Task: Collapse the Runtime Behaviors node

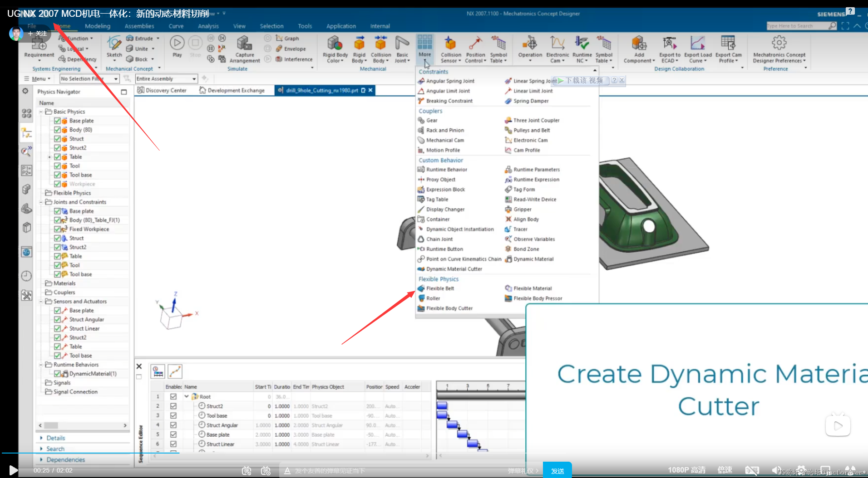Action: point(41,365)
